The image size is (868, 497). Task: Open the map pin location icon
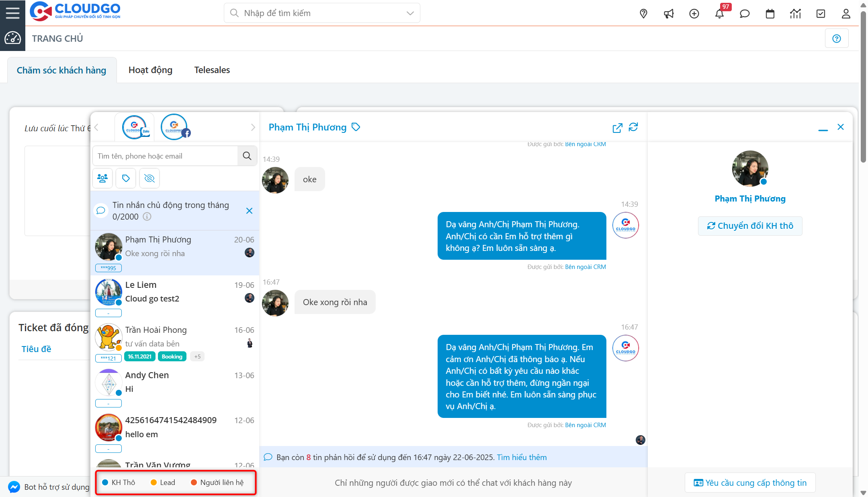coord(643,13)
